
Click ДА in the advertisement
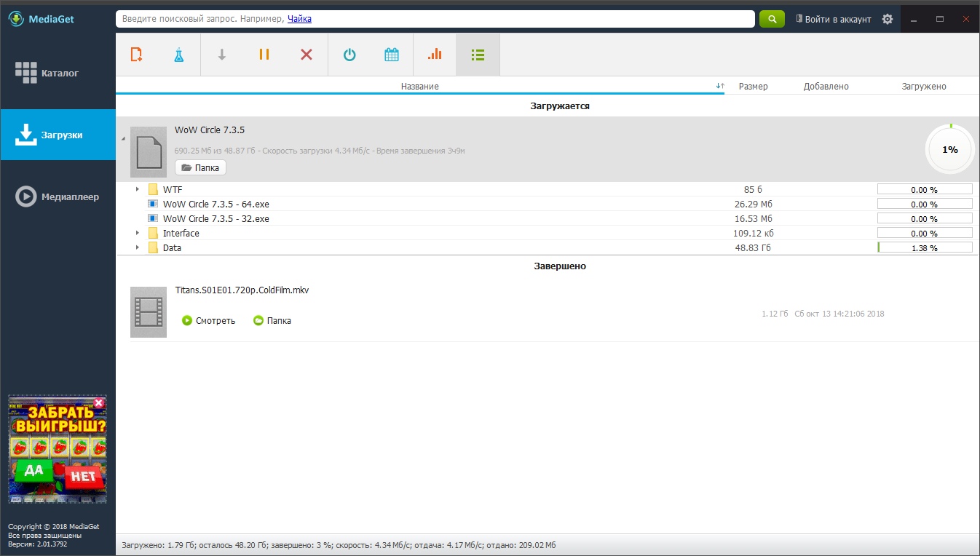[33, 470]
